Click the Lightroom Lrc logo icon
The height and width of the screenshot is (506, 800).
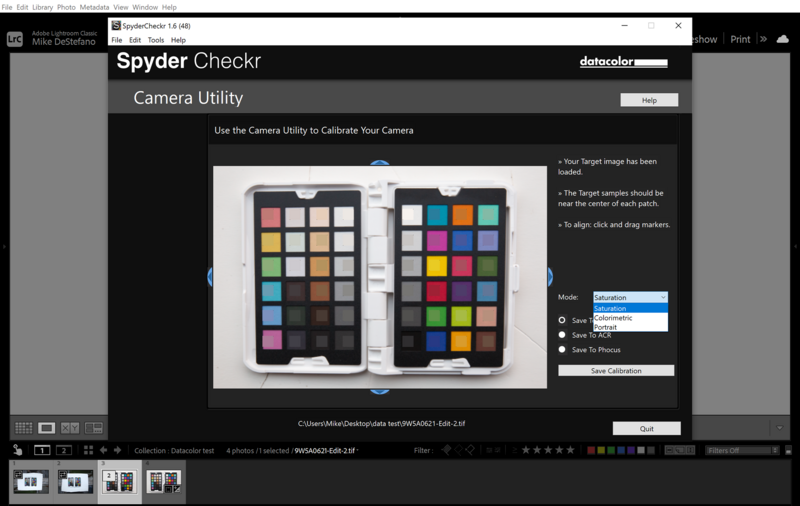(15, 39)
